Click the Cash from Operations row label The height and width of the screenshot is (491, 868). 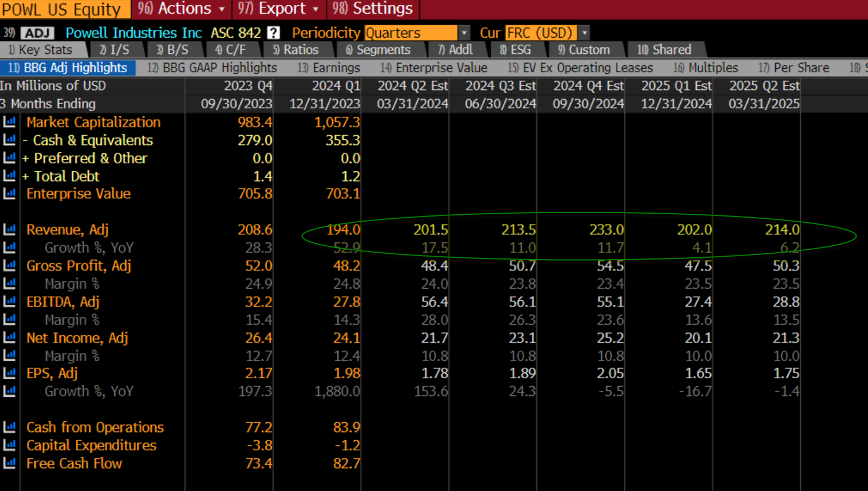pyautogui.click(x=95, y=427)
